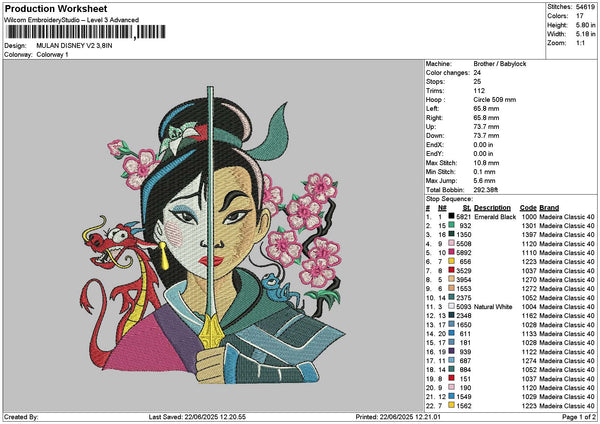The image size is (600, 424).
Task: Click thread code 1162
Action: pyautogui.click(x=529, y=316)
